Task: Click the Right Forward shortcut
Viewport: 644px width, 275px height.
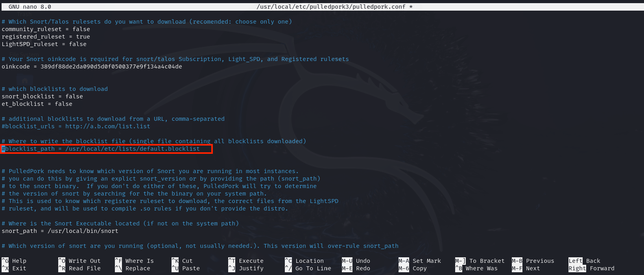Action: [591, 268]
